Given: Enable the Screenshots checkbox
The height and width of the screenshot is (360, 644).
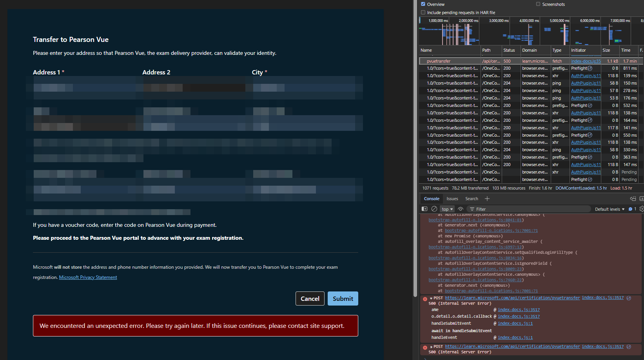Looking at the screenshot, I should coord(538,4).
